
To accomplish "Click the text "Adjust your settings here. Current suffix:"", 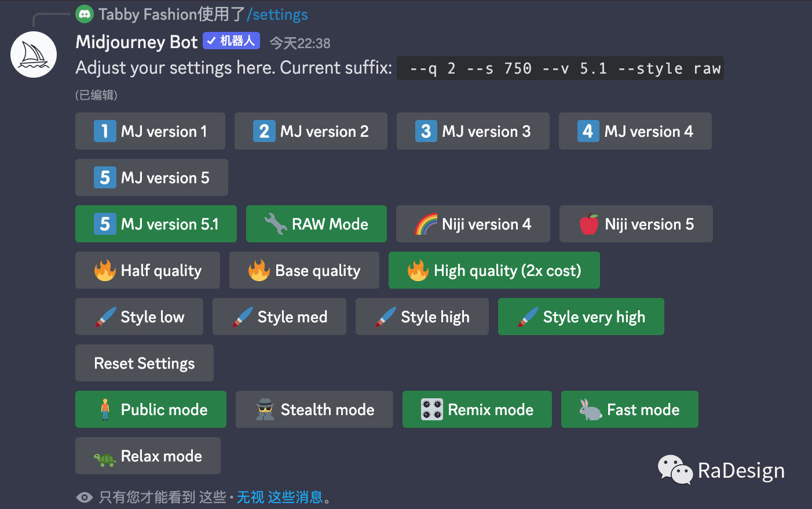I will pos(234,68).
